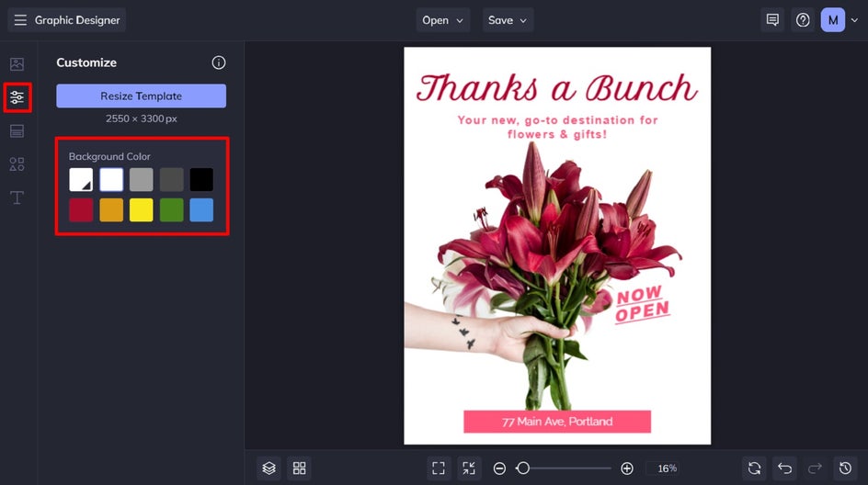Open the hamburger menu beside Graphic Designer
This screenshot has width=868, height=485.
[20, 20]
